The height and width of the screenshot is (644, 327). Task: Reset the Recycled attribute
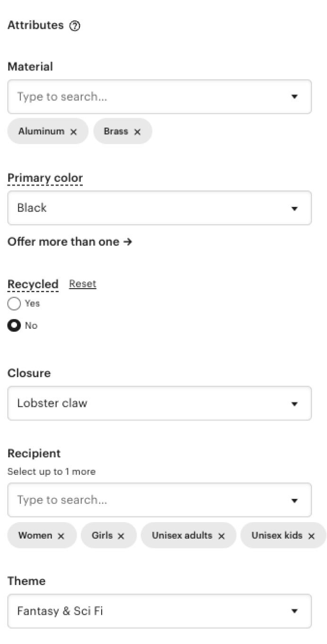[82, 283]
